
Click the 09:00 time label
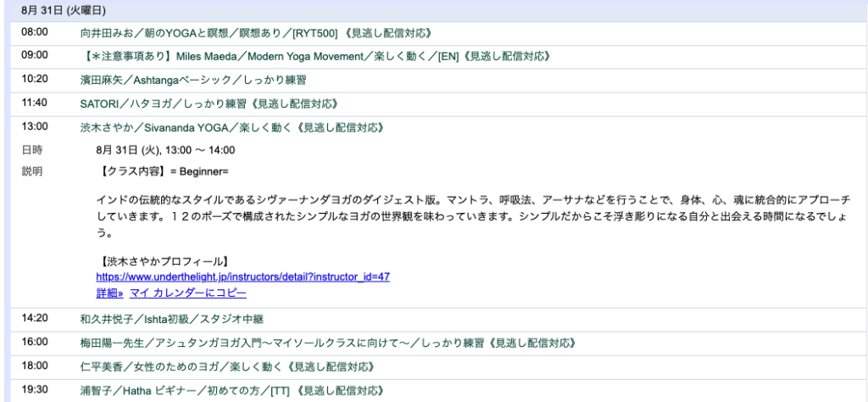(34, 55)
